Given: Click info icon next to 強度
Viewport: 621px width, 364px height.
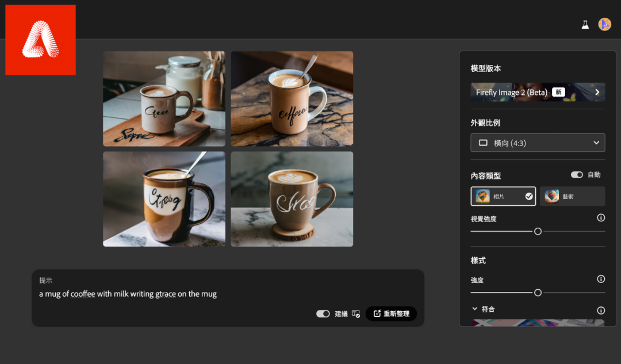Looking at the screenshot, I should pyautogui.click(x=601, y=279).
